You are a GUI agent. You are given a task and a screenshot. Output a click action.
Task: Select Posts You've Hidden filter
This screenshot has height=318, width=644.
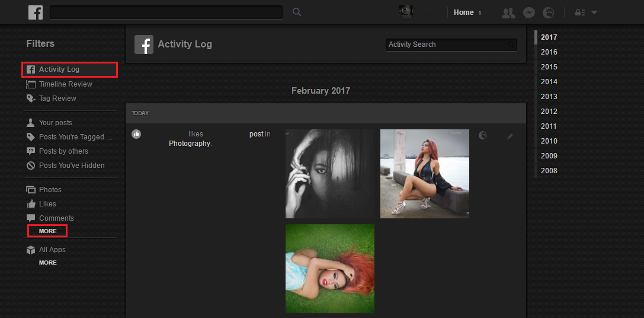(x=65, y=166)
